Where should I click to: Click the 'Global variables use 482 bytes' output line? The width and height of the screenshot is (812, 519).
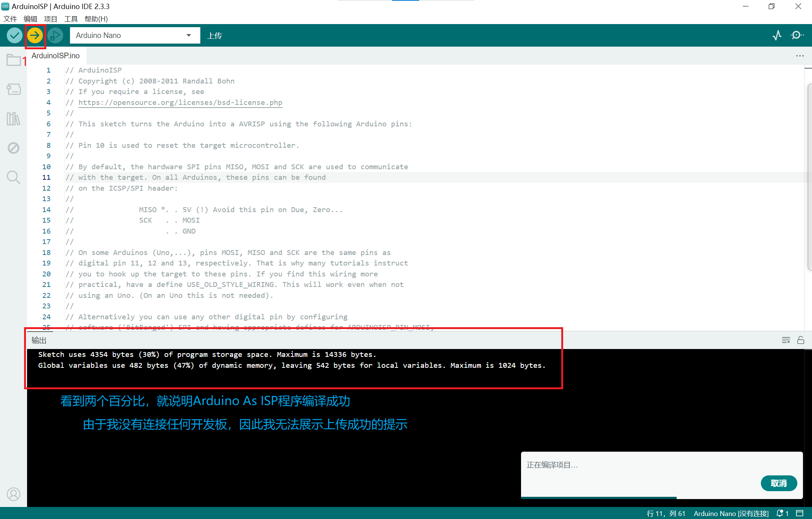tap(292, 365)
